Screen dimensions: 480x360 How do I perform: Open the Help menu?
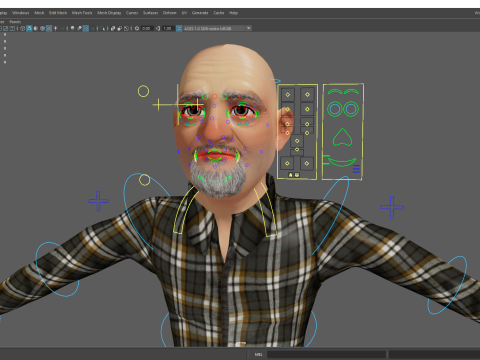[233, 13]
